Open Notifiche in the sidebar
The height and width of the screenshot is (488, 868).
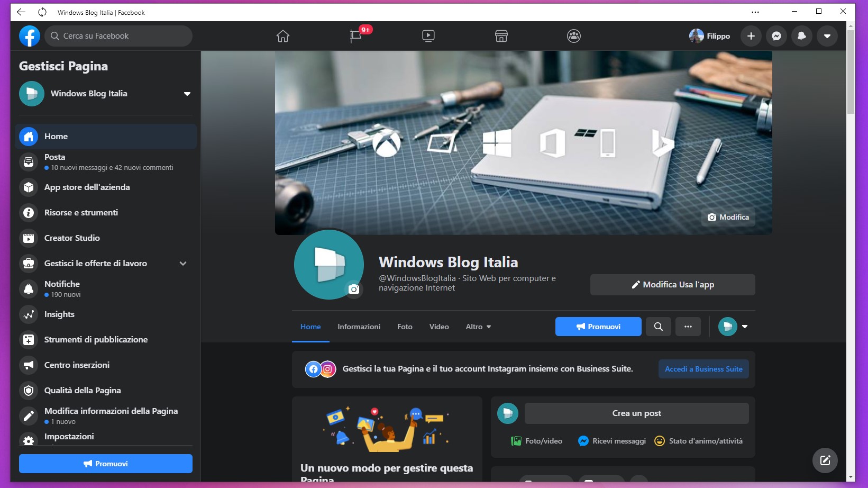(x=106, y=289)
